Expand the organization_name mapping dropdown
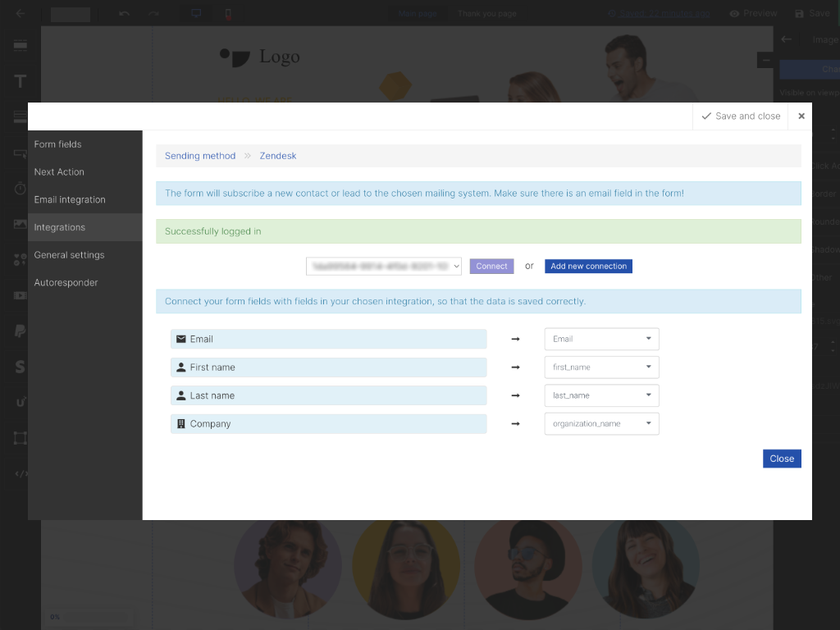Viewport: 840px width, 630px height. [601, 424]
